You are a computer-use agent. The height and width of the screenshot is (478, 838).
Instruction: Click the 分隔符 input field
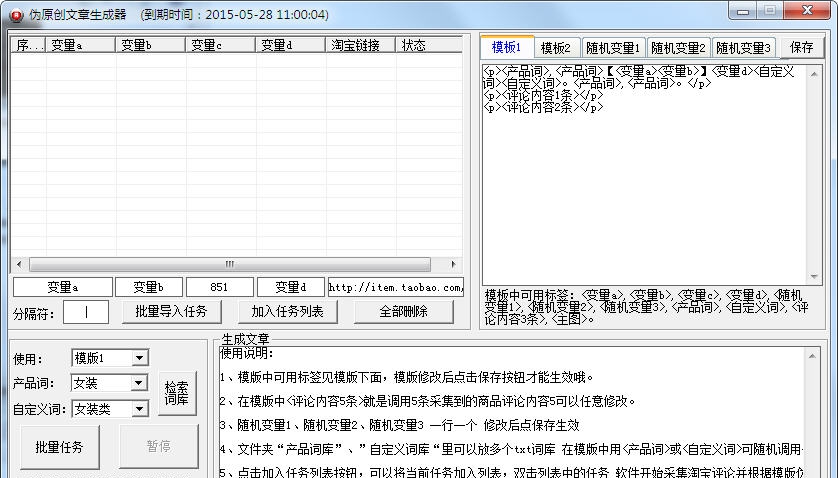(86, 312)
